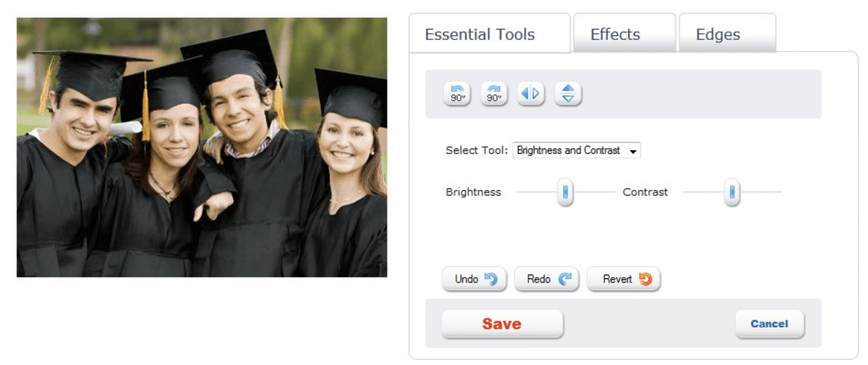Cancel the photo editing
The height and width of the screenshot is (365, 868).
(x=769, y=324)
